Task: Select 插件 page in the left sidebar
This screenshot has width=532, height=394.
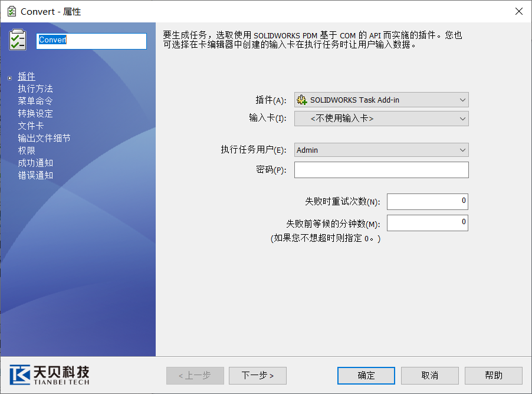Action: [x=27, y=77]
